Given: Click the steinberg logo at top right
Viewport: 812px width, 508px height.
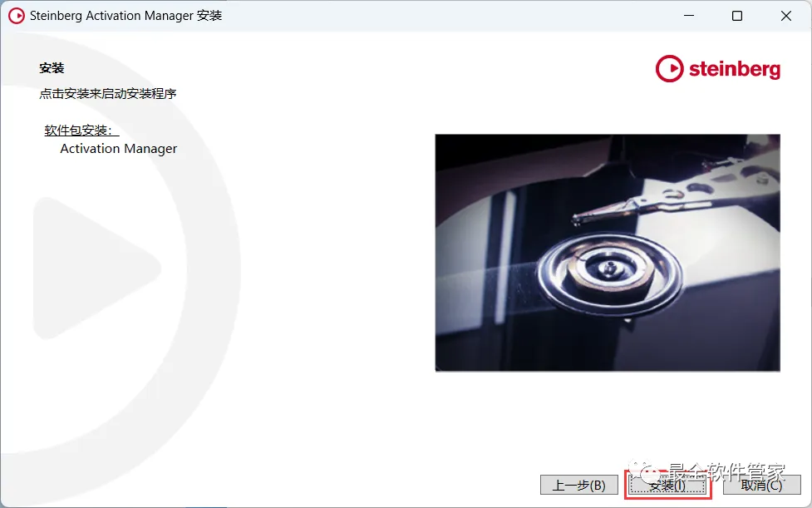Looking at the screenshot, I should point(718,69).
